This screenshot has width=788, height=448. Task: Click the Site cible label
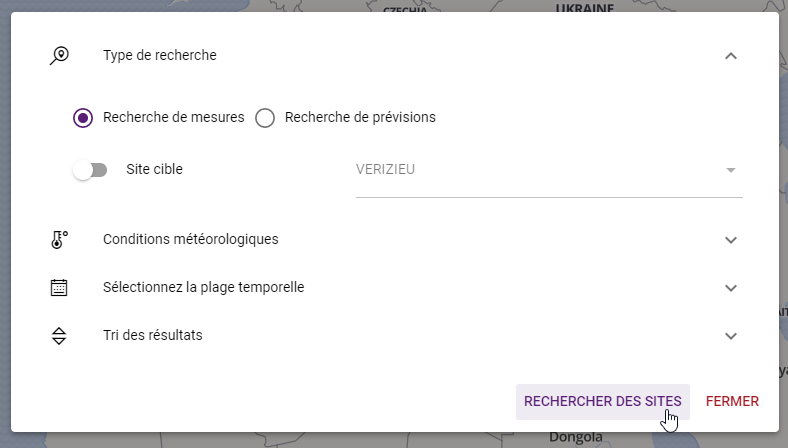(x=154, y=170)
